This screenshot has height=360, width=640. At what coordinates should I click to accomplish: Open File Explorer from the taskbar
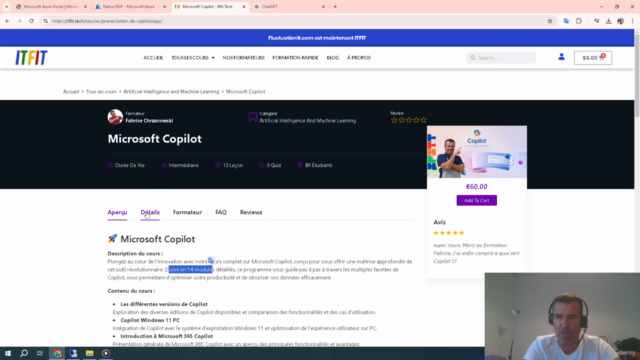[x=89, y=353]
